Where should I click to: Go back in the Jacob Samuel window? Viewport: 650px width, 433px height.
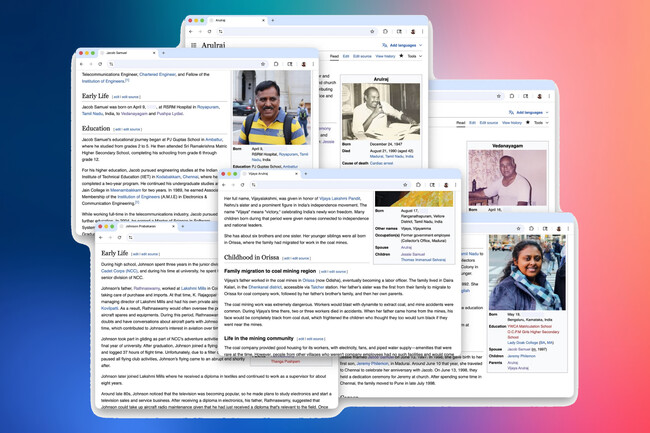click(x=81, y=64)
